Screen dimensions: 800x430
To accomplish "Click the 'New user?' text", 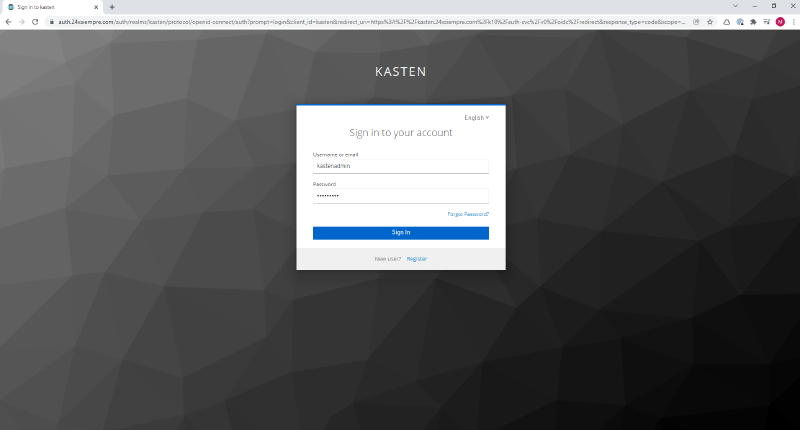I will 388,259.
